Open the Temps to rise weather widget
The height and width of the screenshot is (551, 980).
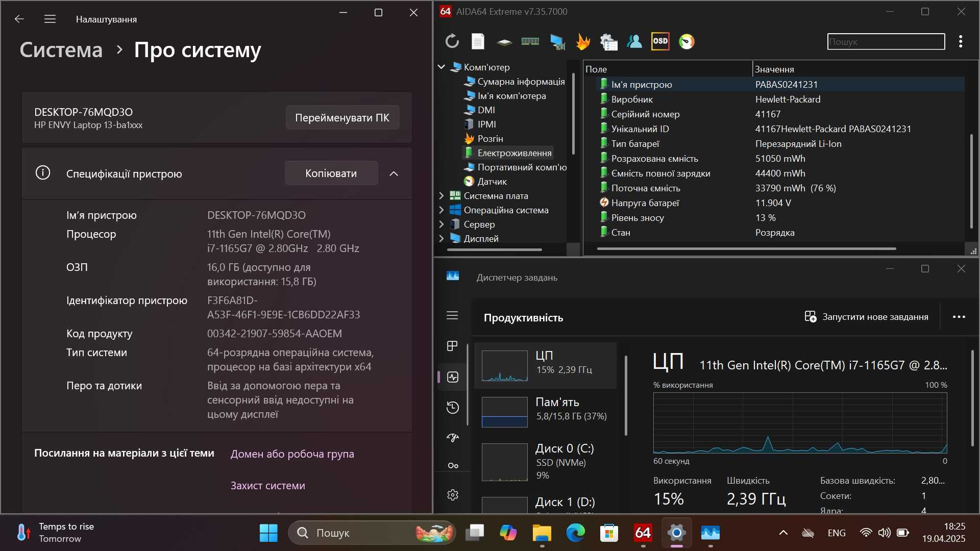pos(55,533)
